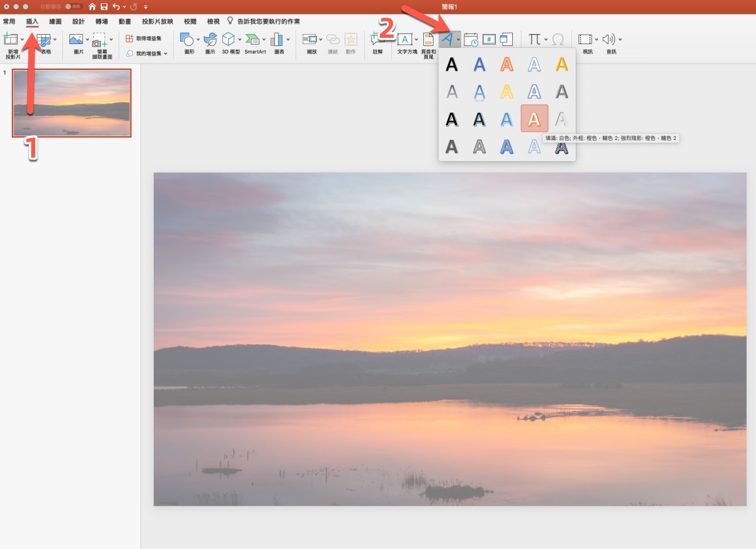The width and height of the screenshot is (756, 549).
Task: Open the 圖示 icons gallery
Action: [x=210, y=40]
